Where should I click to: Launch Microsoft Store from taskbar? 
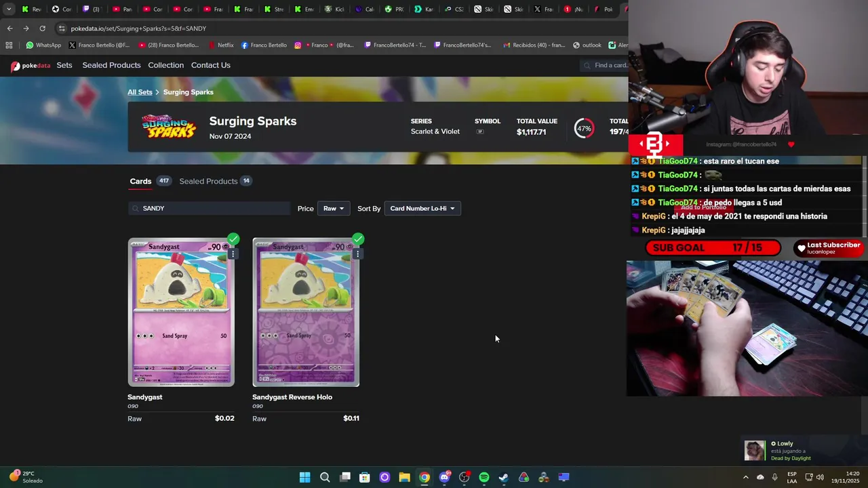[x=365, y=477]
